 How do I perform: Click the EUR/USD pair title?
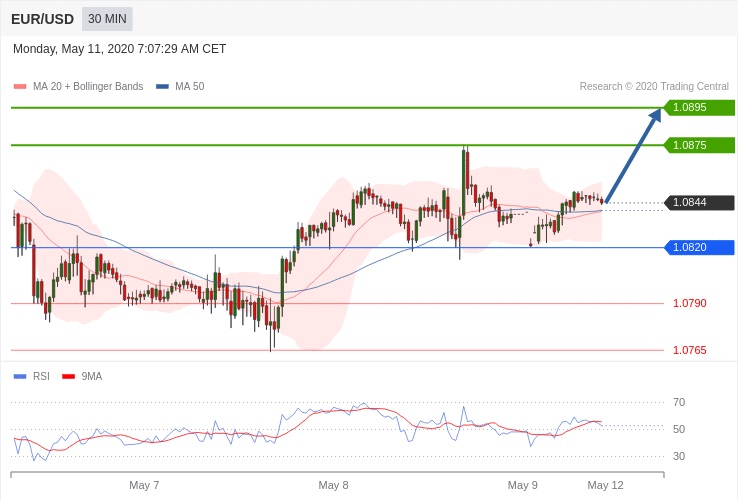[42, 19]
